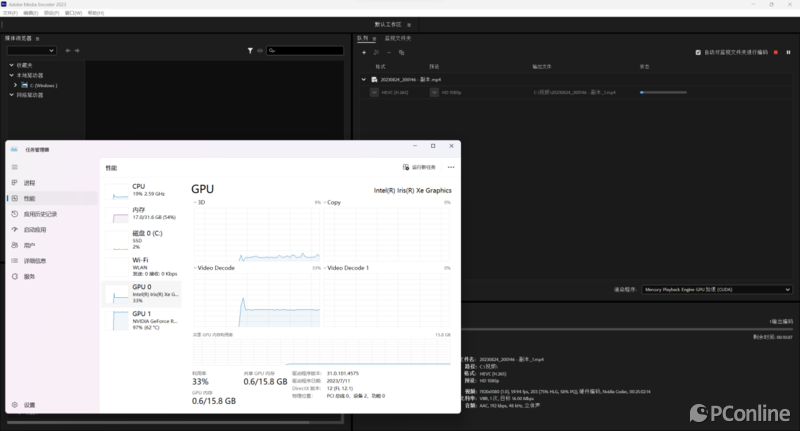Open the 默认工作区 workspace menu icon
800x431 pixels.
click(409, 24)
